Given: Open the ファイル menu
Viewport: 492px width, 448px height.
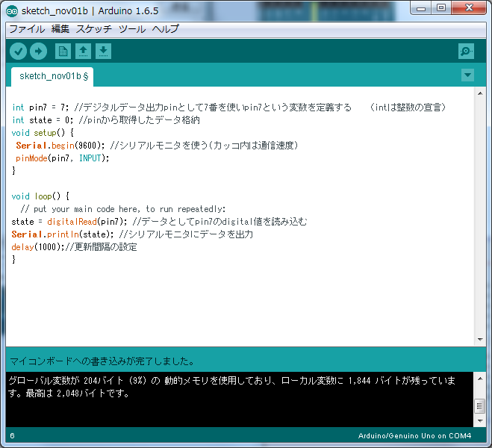Looking at the screenshot, I should coord(27,29).
